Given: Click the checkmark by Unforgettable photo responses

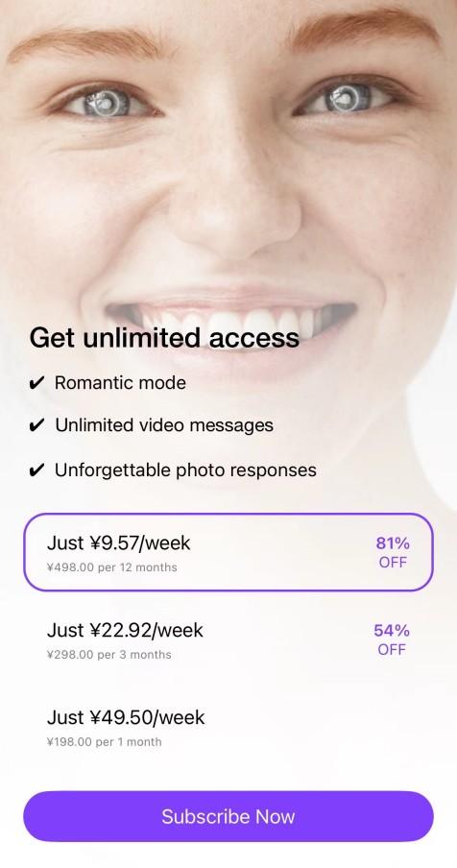Looking at the screenshot, I should tap(36, 470).
